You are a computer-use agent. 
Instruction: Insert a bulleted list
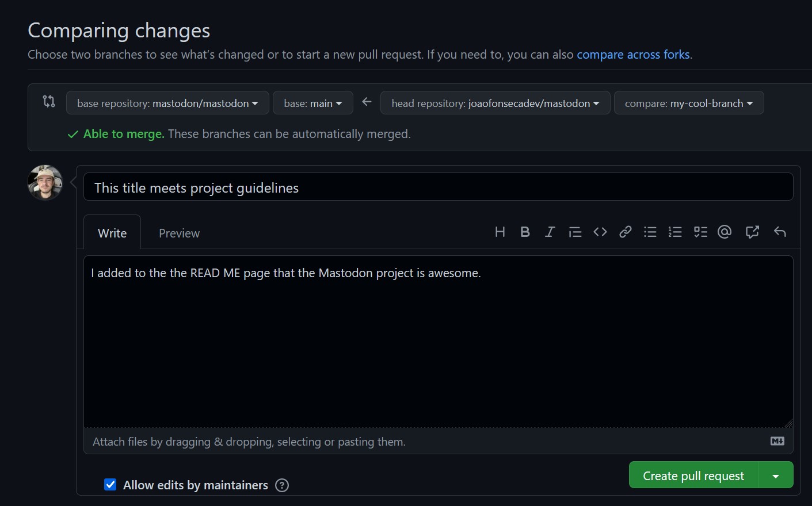(x=650, y=232)
